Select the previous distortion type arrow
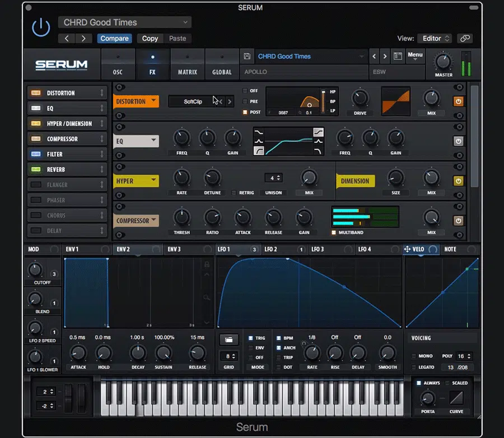 221,101
